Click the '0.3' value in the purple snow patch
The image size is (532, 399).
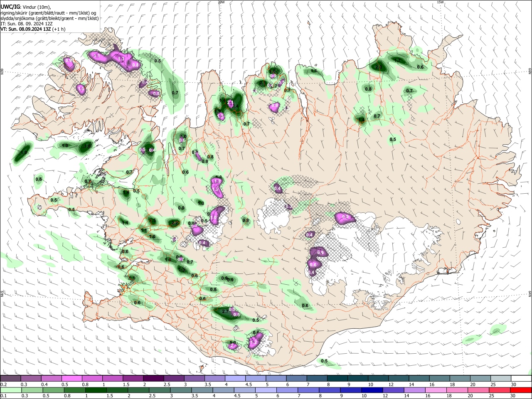coord(345,217)
